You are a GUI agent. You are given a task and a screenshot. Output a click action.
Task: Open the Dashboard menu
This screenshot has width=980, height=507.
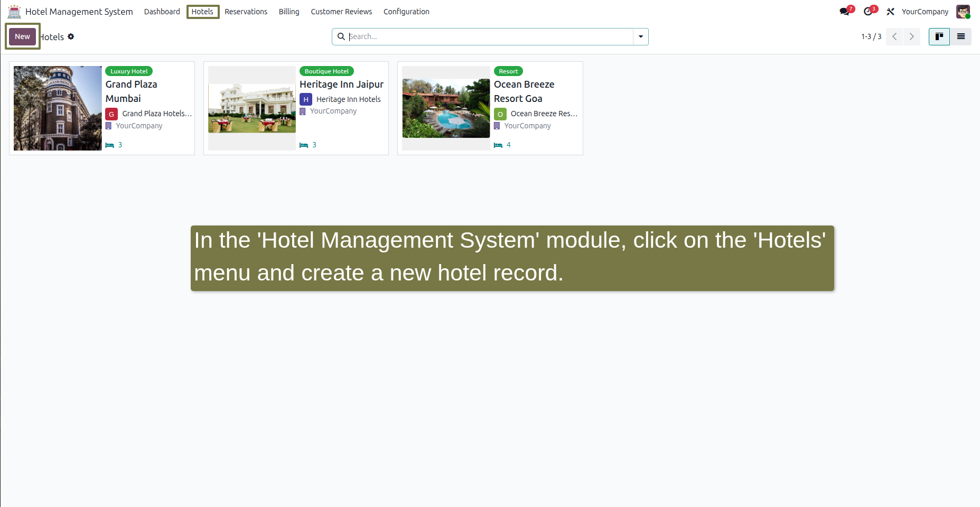pyautogui.click(x=162, y=12)
